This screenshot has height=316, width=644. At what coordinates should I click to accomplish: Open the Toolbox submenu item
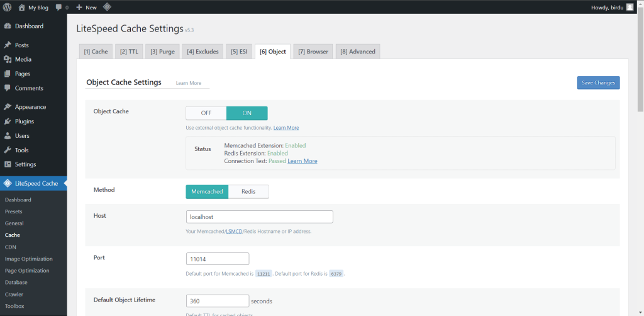14,306
